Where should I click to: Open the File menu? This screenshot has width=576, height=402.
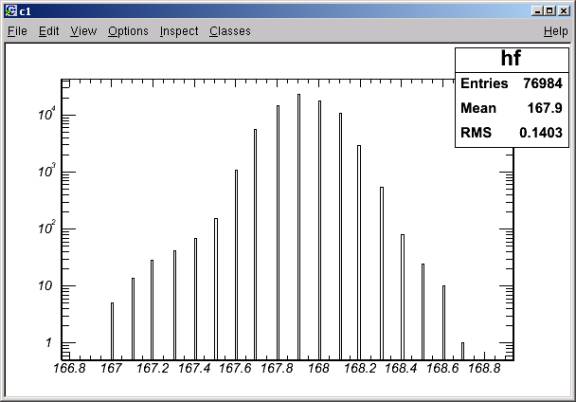(x=17, y=31)
